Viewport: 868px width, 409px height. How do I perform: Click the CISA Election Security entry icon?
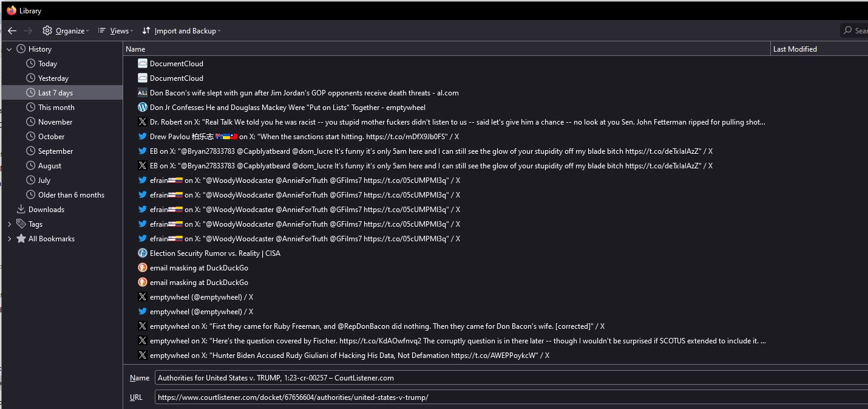pos(143,253)
